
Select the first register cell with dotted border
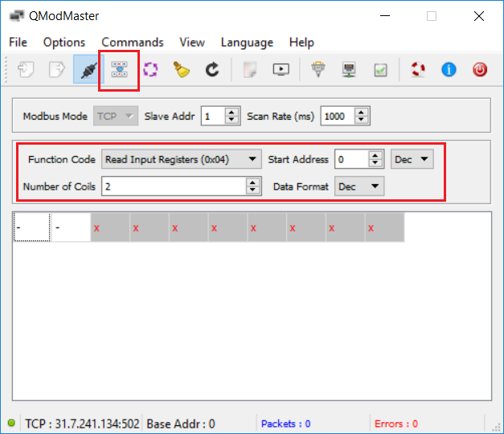click(x=32, y=227)
